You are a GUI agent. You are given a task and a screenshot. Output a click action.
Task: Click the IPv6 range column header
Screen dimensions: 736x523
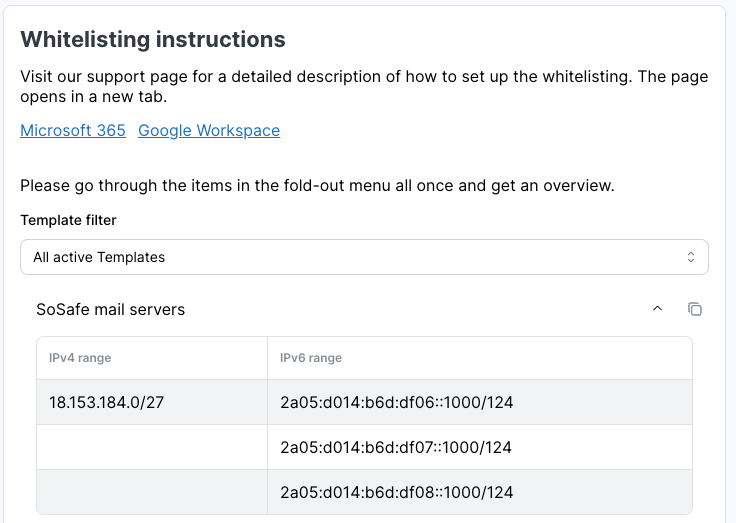(311, 358)
